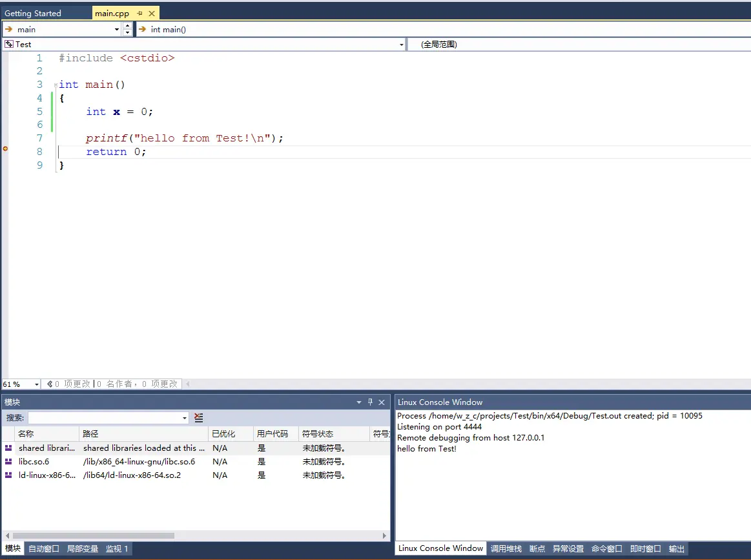Click the modules horizontal scrollbar thumb
751x560 pixels.
click(x=94, y=535)
